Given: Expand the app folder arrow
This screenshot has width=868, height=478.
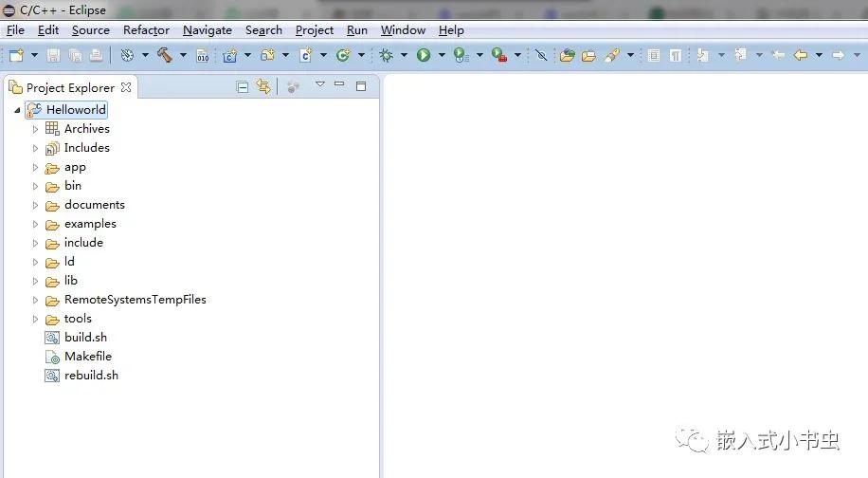Looking at the screenshot, I should [x=35, y=167].
